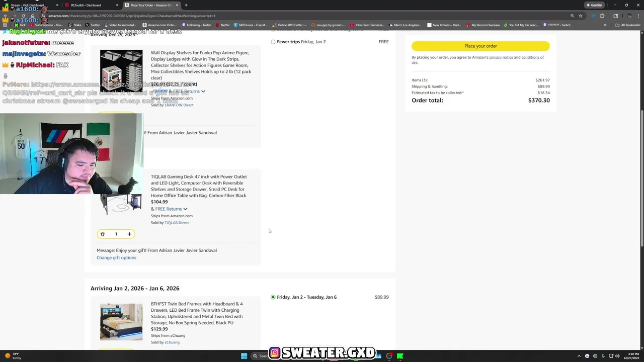
Task: Open the Men's Los Angeles bookmark
Action: 405,25
